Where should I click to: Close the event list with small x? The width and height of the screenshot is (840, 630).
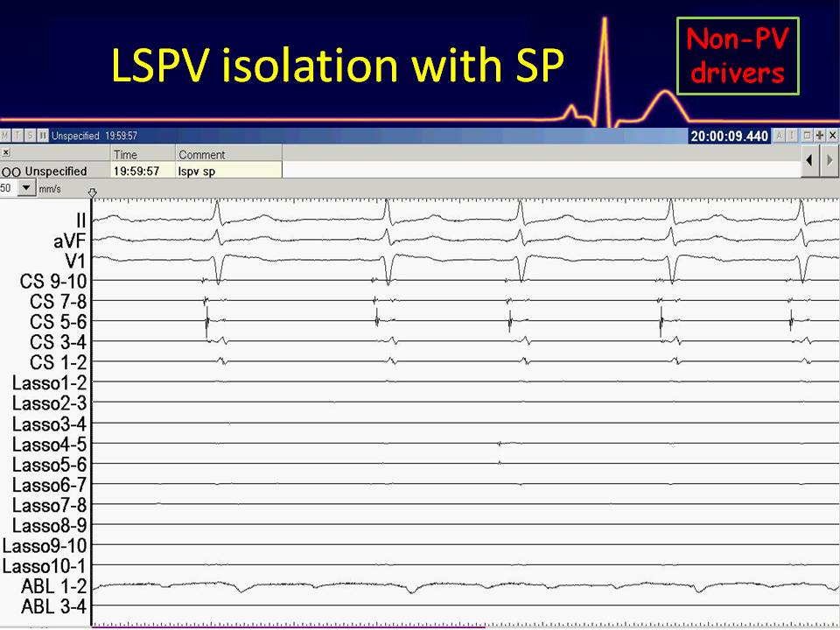(5, 152)
